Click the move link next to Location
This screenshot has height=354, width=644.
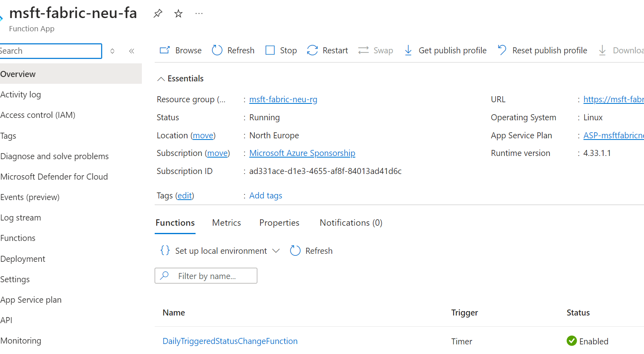[x=203, y=136]
